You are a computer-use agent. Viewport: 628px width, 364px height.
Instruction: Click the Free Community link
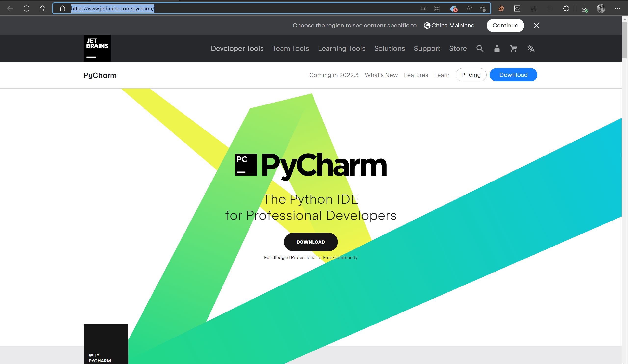tap(340, 257)
